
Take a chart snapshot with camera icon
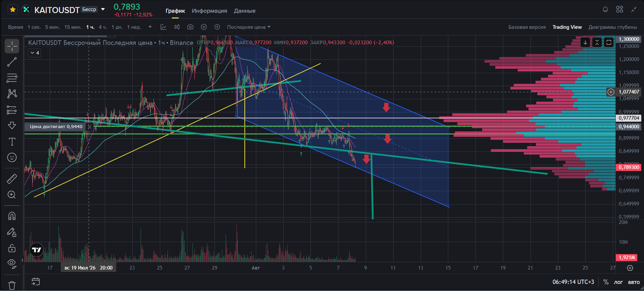pos(190,27)
